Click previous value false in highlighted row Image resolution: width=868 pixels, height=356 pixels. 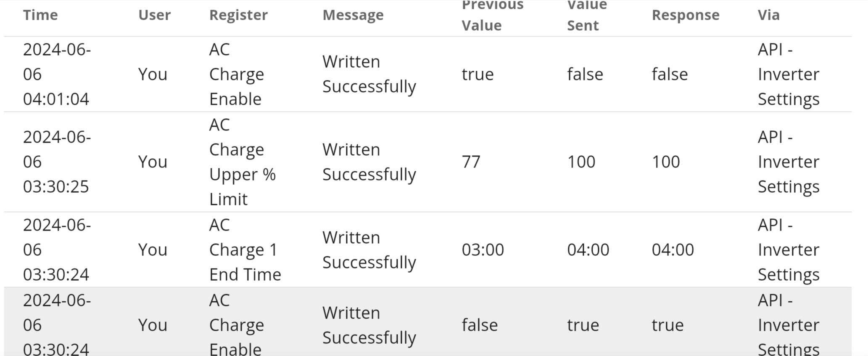480,325
